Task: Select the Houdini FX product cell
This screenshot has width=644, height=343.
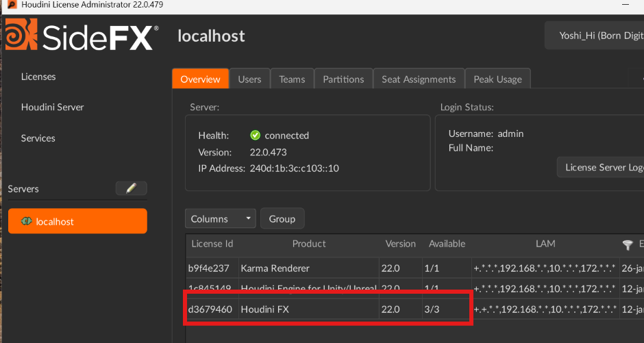Action: (309, 309)
